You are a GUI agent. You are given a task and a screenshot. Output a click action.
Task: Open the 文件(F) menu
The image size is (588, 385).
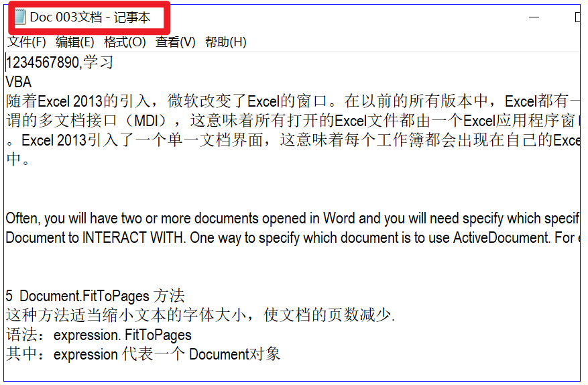coord(27,42)
